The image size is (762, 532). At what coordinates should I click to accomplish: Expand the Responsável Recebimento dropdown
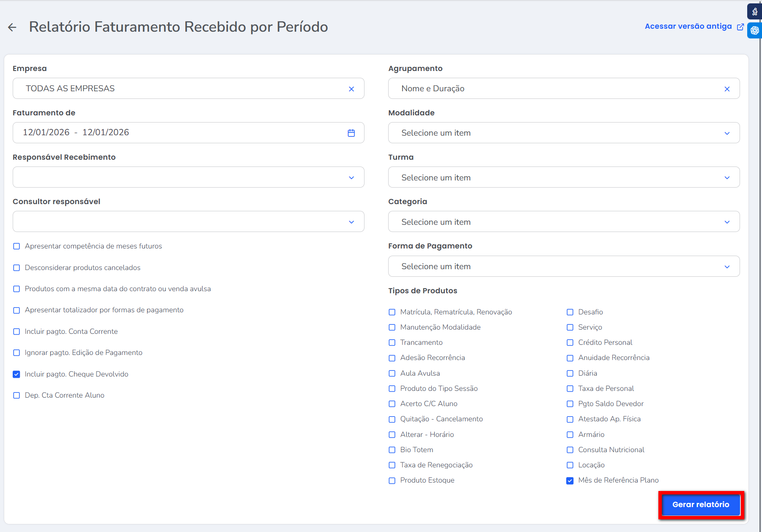pos(351,177)
